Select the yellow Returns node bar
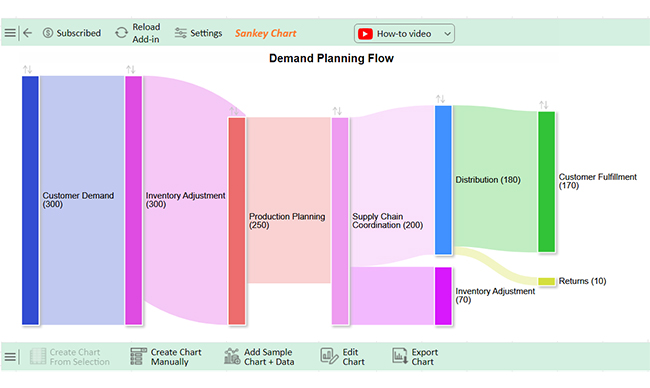The image size is (650, 388). pos(546,281)
